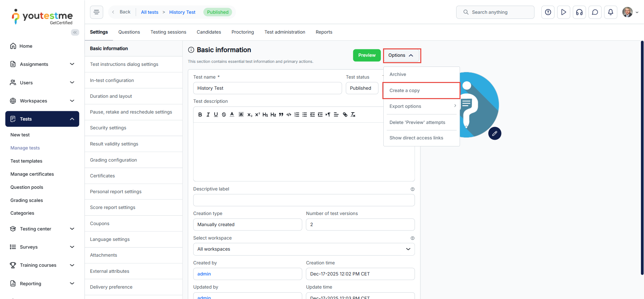Viewport: 644px width, 299px height.
Task: Toggle bold formatting in description editor
Action: [200, 115]
